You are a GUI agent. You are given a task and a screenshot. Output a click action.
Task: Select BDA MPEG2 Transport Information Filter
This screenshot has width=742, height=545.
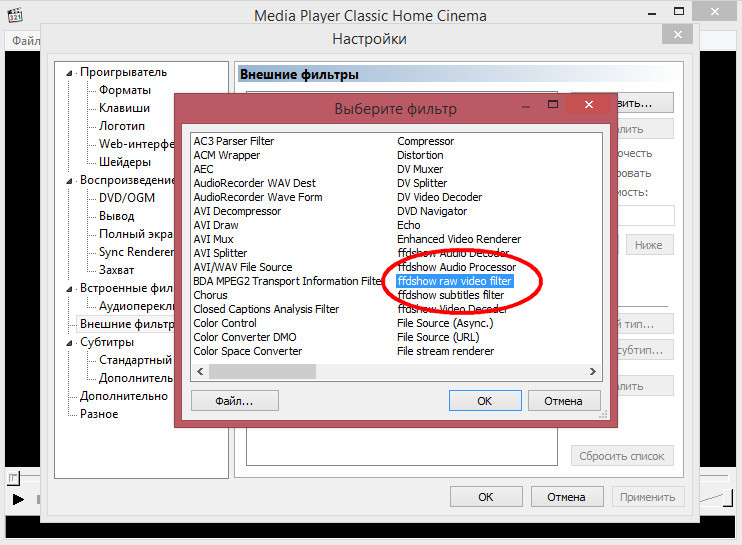click(x=287, y=281)
